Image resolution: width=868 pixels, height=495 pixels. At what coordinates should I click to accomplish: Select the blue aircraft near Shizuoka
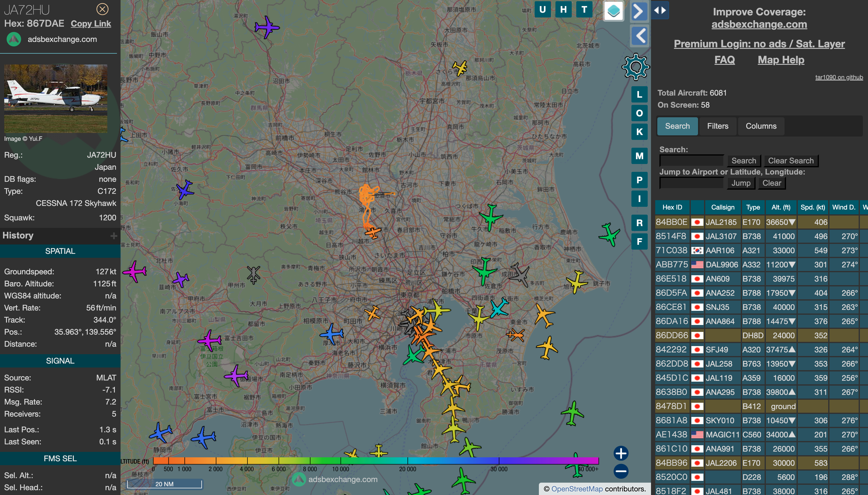pyautogui.click(x=160, y=432)
